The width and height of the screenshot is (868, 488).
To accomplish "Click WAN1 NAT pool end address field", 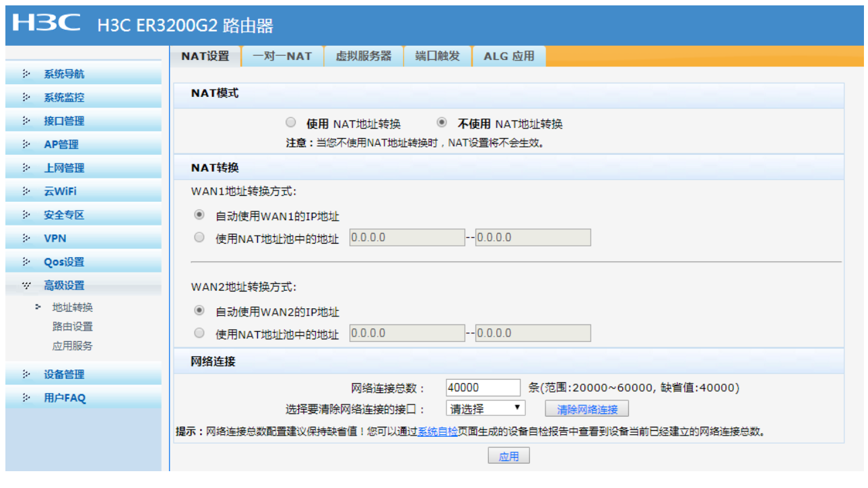I will pyautogui.click(x=533, y=238).
